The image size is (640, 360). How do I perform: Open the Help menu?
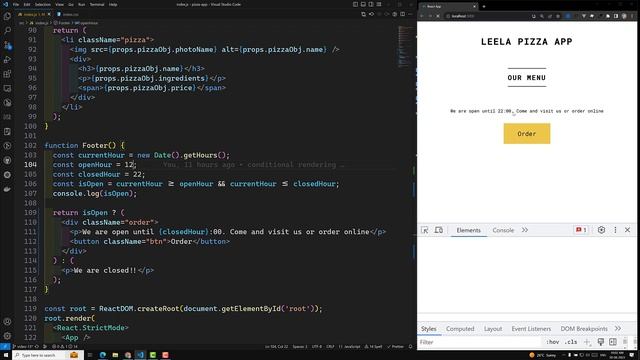coord(113,4)
